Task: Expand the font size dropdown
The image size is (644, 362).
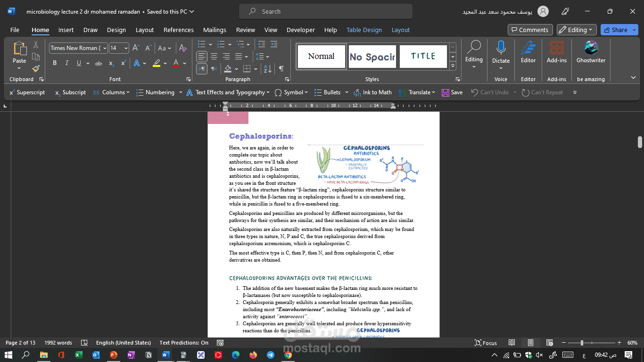Action: (125, 48)
